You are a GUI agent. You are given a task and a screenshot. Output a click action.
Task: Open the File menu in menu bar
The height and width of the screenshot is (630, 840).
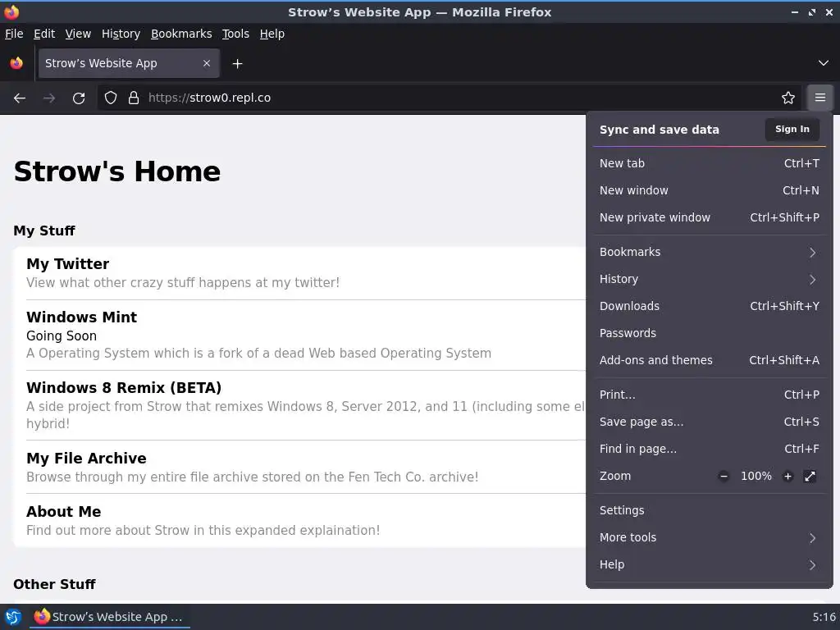pyautogui.click(x=14, y=34)
